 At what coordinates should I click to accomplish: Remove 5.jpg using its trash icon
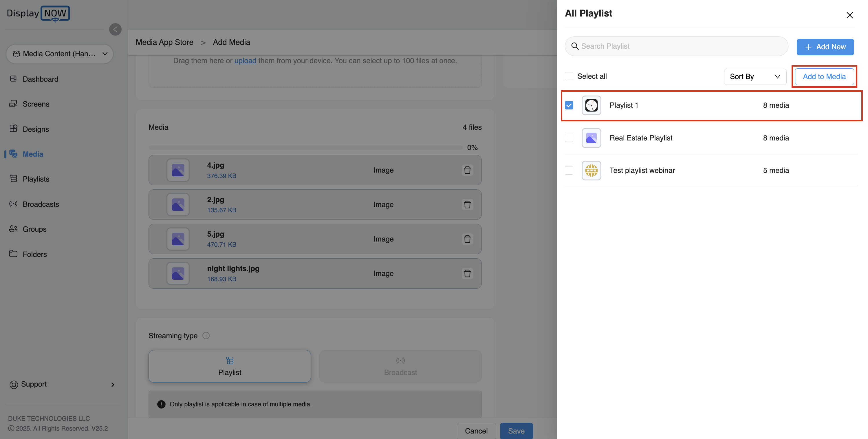467,239
